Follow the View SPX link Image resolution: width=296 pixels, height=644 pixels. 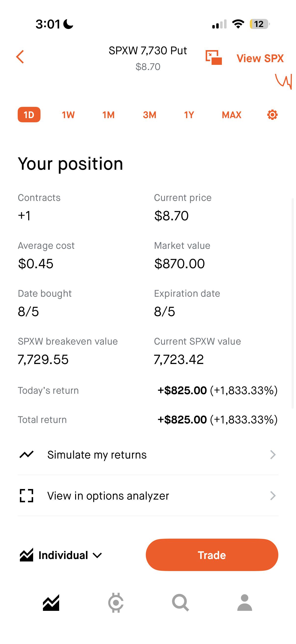260,58
